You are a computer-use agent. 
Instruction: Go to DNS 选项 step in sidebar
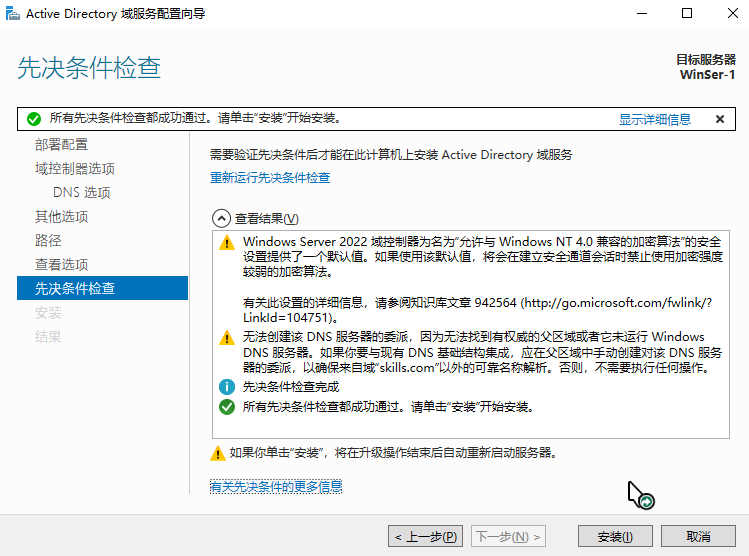pyautogui.click(x=82, y=192)
